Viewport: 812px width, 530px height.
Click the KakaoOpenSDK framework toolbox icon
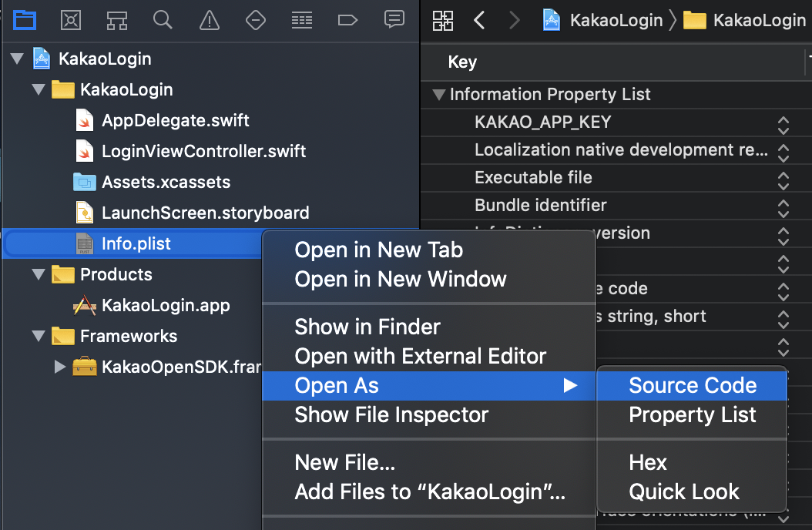[x=85, y=367]
